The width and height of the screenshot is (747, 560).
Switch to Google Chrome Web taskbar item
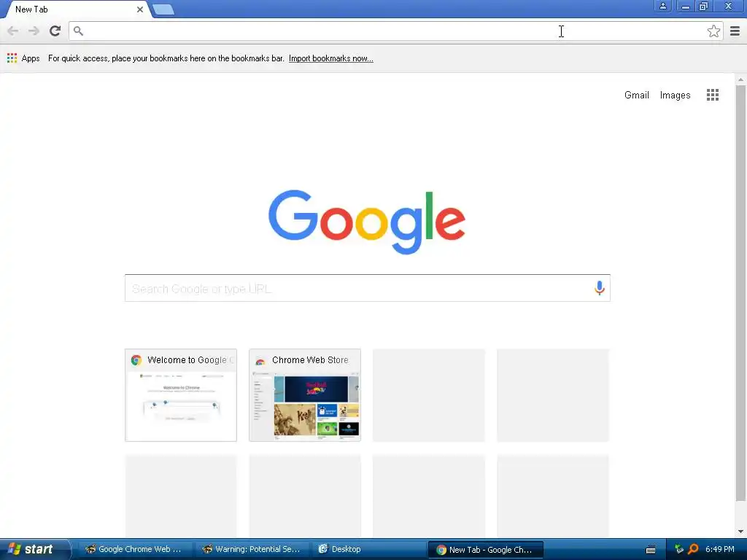pyautogui.click(x=134, y=549)
